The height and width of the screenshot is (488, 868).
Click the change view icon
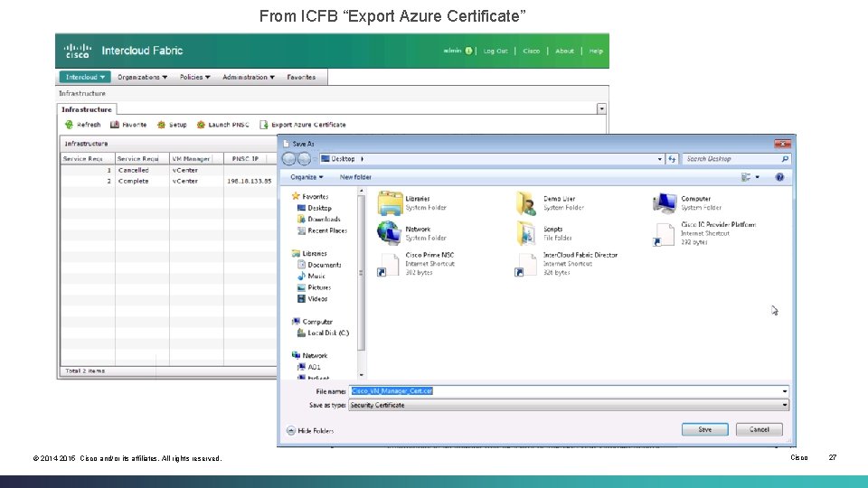pyautogui.click(x=746, y=177)
